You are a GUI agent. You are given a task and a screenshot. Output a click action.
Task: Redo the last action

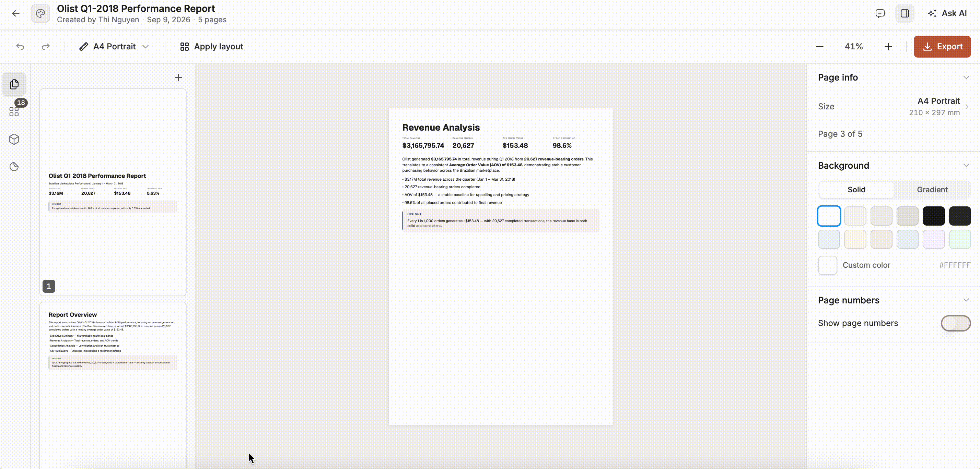[46, 46]
